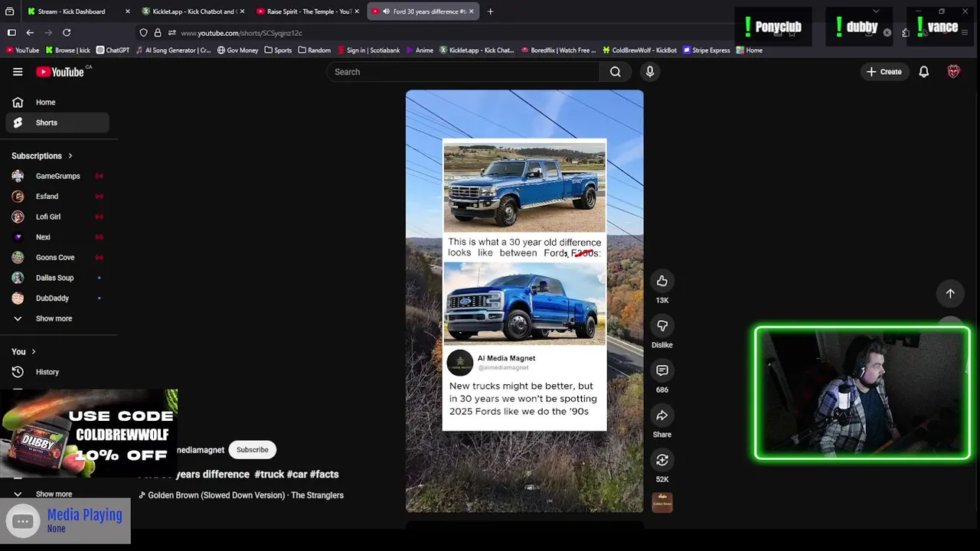Image resolution: width=980 pixels, height=551 pixels.
Task: Close the Stream - Kick Dashboard tab
Action: (x=127, y=11)
